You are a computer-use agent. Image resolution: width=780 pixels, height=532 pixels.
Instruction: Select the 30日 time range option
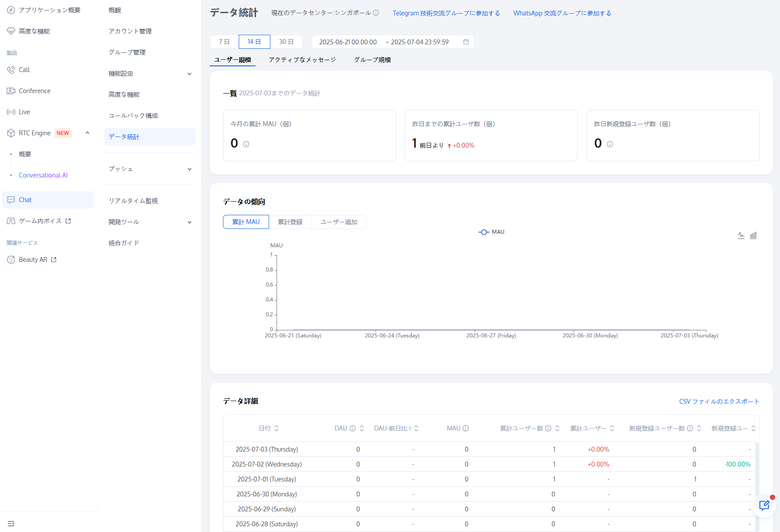[286, 42]
